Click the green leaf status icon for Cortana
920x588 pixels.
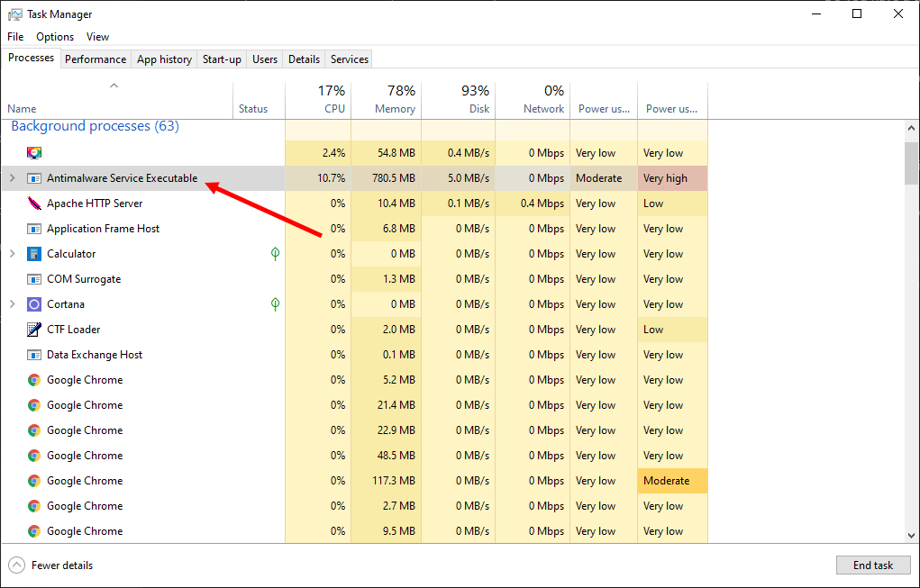[275, 304]
